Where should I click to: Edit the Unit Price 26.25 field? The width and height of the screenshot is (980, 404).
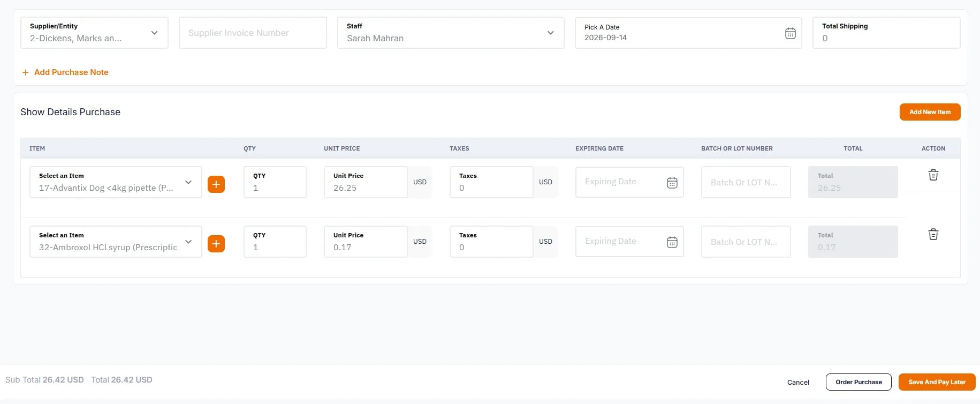coord(366,182)
